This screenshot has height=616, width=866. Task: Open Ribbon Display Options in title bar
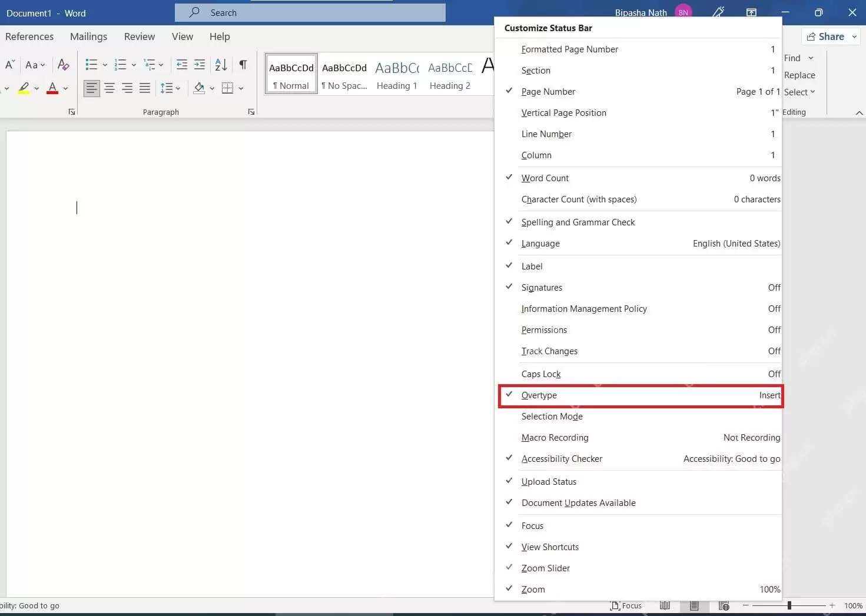(x=752, y=12)
